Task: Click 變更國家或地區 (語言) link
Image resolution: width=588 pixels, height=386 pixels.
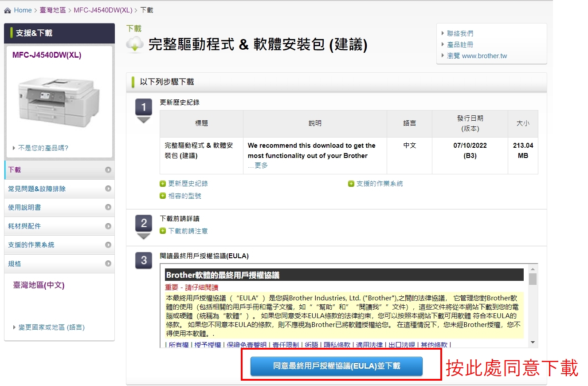Action: click(x=51, y=327)
